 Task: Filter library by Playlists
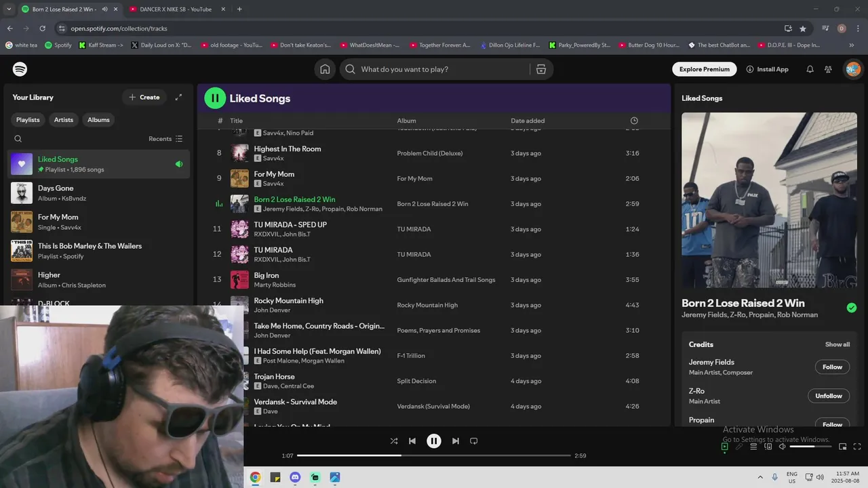[28, 120]
